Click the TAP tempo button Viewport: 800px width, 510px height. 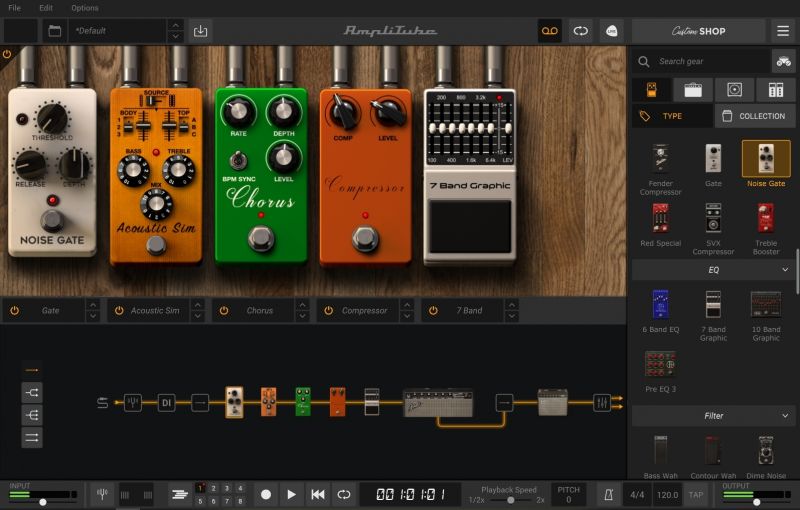pyautogui.click(x=696, y=495)
